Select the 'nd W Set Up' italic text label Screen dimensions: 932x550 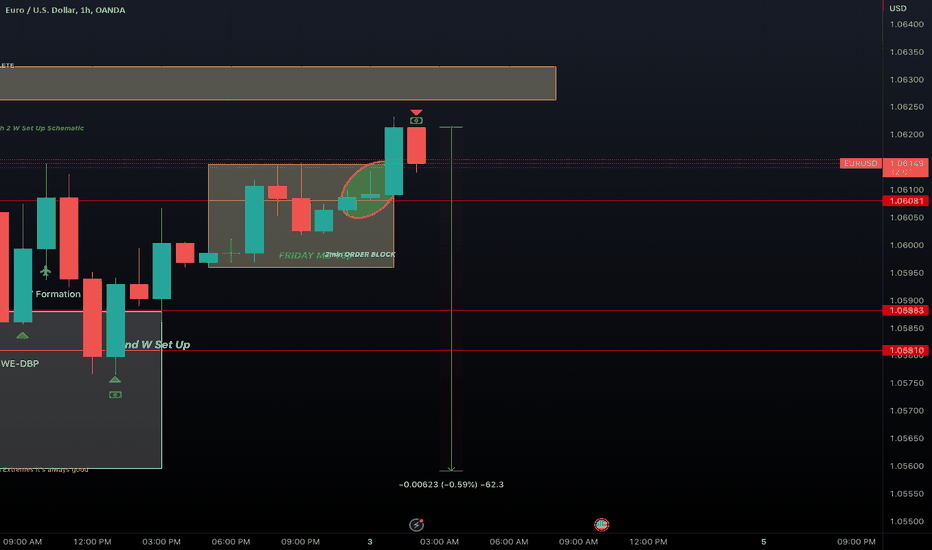157,345
